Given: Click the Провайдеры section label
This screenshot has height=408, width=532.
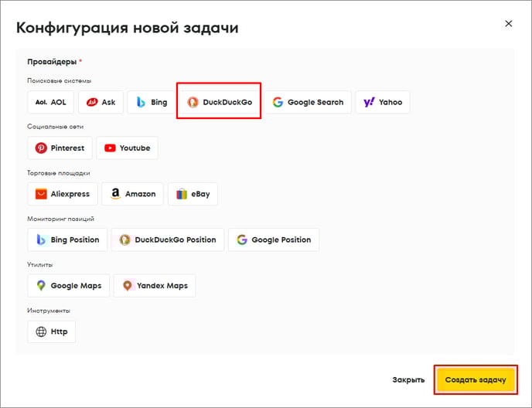Looking at the screenshot, I should [52, 62].
